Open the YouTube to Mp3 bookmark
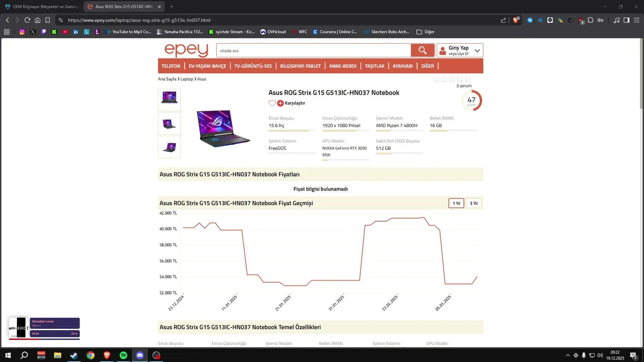Screen dimensions: 644x362 (x=128, y=32)
